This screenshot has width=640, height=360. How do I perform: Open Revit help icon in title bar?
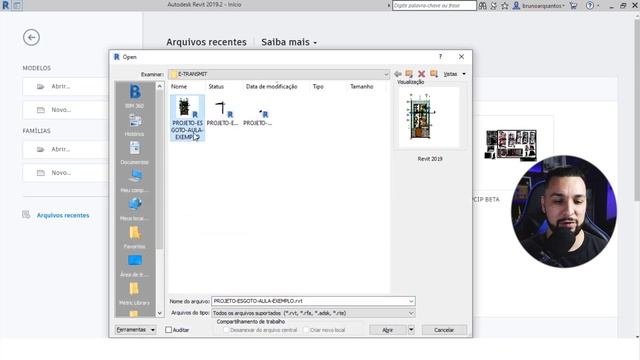click(589, 6)
